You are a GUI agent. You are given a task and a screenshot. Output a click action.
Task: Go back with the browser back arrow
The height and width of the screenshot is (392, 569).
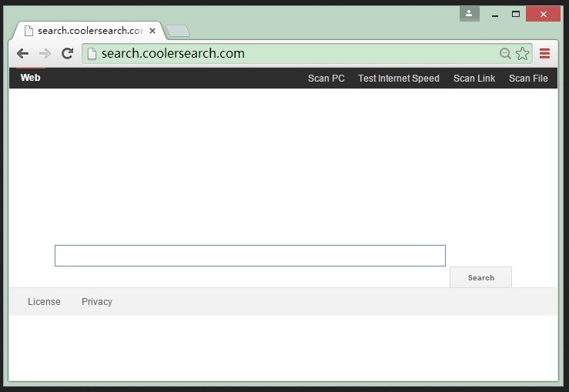[x=22, y=54]
